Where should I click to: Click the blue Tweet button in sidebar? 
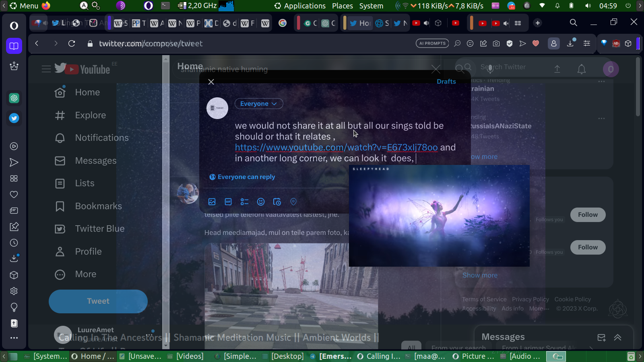[x=98, y=301]
